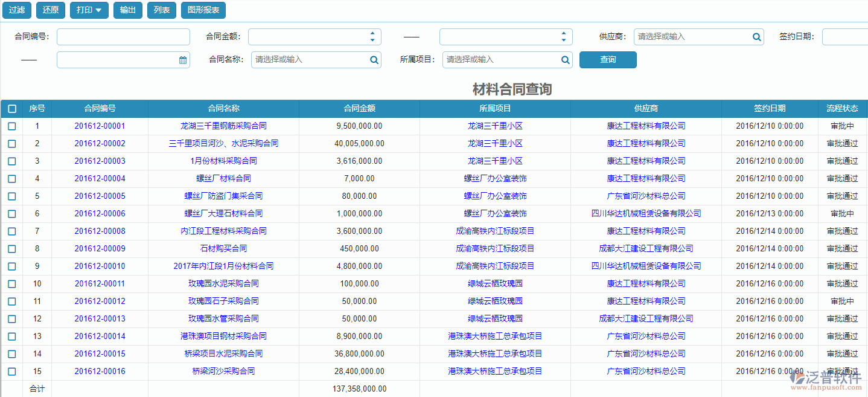Click the 还原 restore menu button

51,10
